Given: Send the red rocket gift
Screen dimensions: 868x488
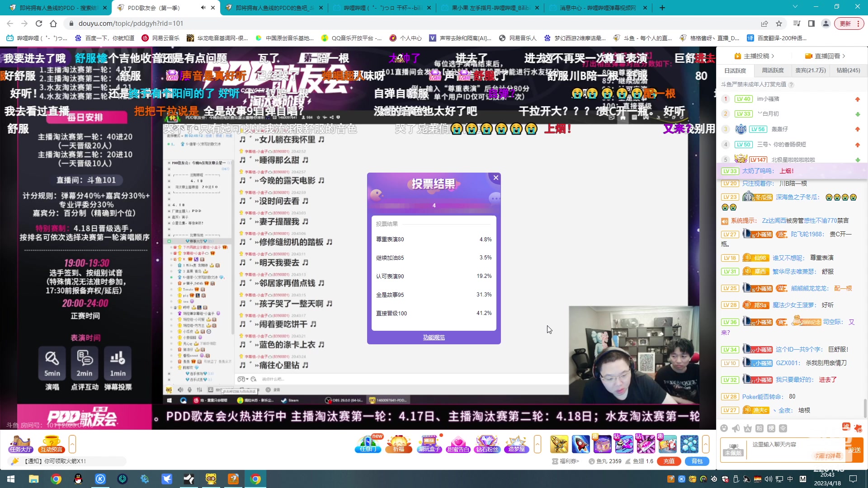Looking at the screenshot, I should click(x=581, y=444).
